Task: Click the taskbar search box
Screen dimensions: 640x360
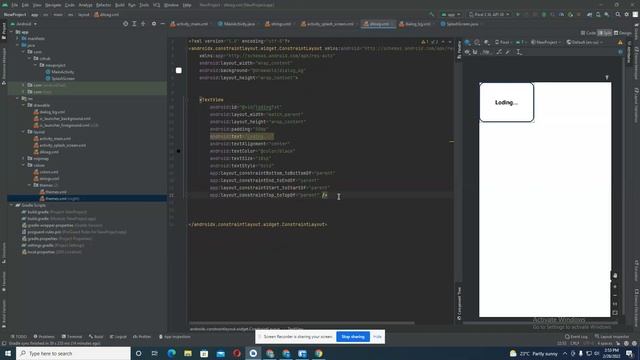Action: [x=73, y=353]
